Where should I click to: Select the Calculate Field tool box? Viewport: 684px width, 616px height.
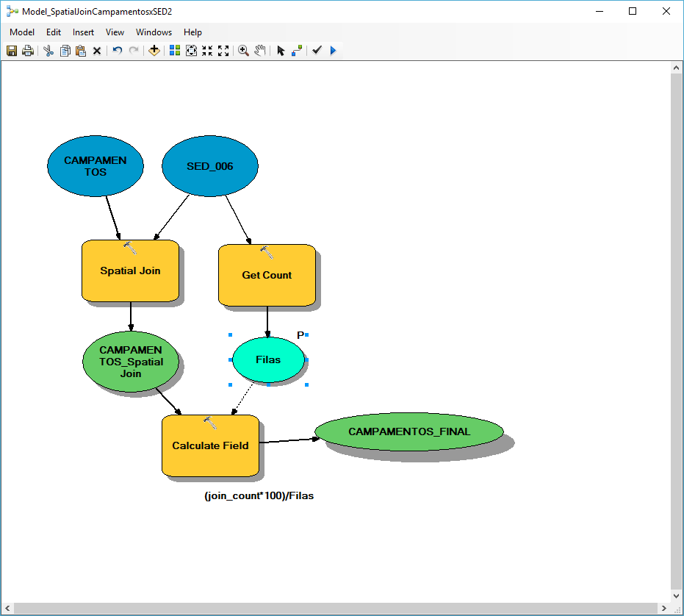[x=210, y=445]
